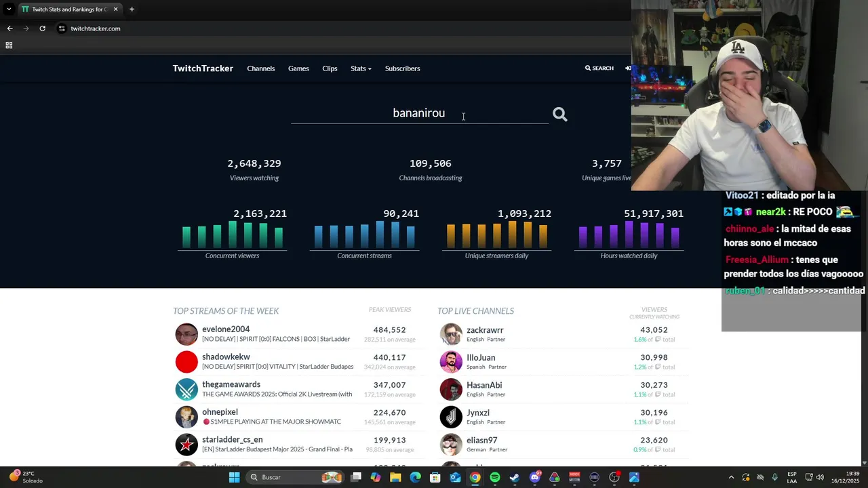
Task: Click thegameawards avatar thumbnail
Action: coord(186,390)
